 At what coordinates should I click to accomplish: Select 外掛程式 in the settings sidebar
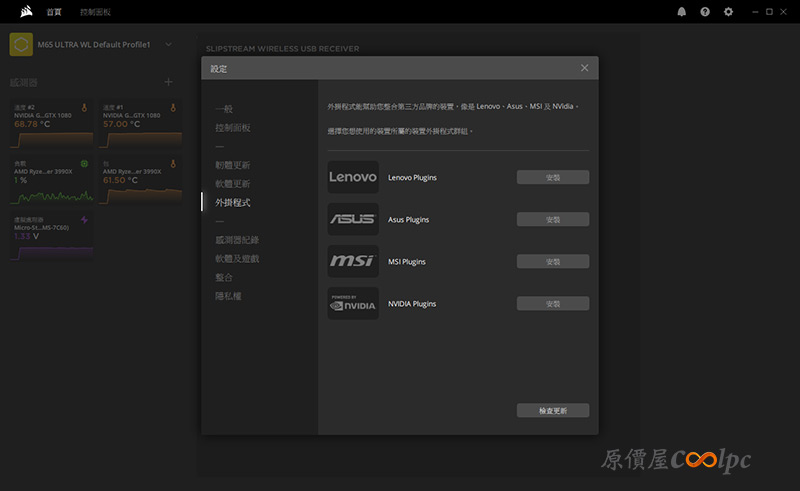233,203
